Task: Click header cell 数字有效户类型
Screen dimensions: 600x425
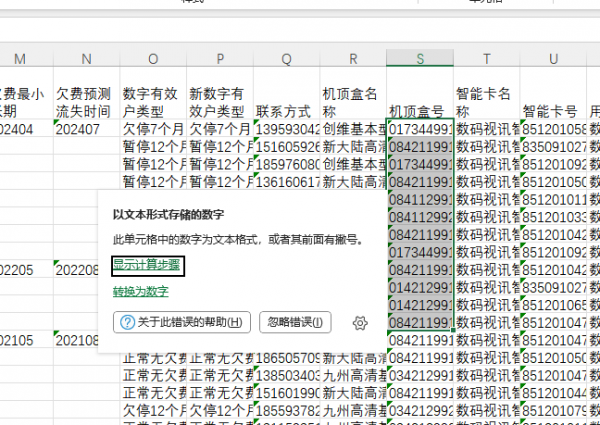Action: (153, 93)
